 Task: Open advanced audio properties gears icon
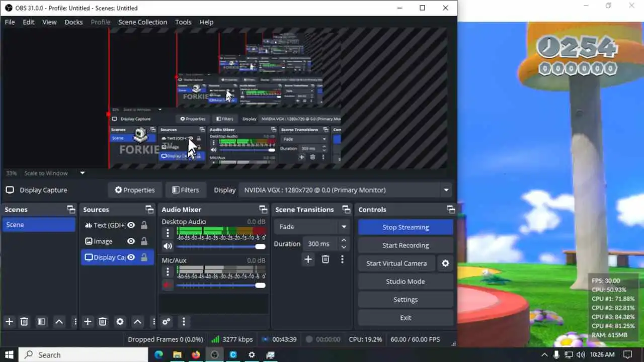pyautogui.click(x=166, y=322)
